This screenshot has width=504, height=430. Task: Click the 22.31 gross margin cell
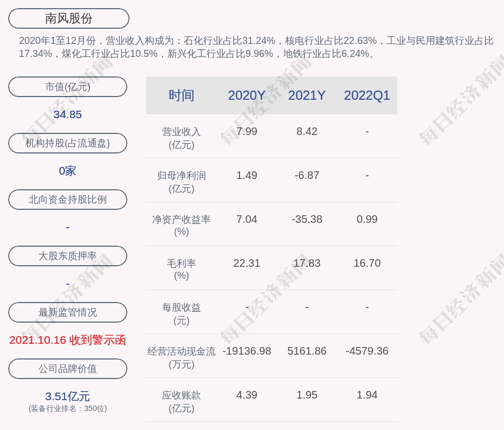click(x=247, y=263)
